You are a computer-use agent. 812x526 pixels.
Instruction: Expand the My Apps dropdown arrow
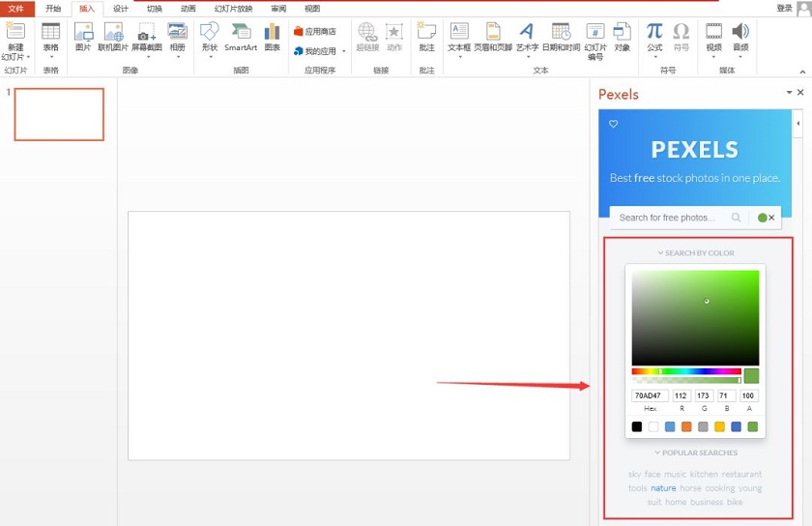point(344,51)
